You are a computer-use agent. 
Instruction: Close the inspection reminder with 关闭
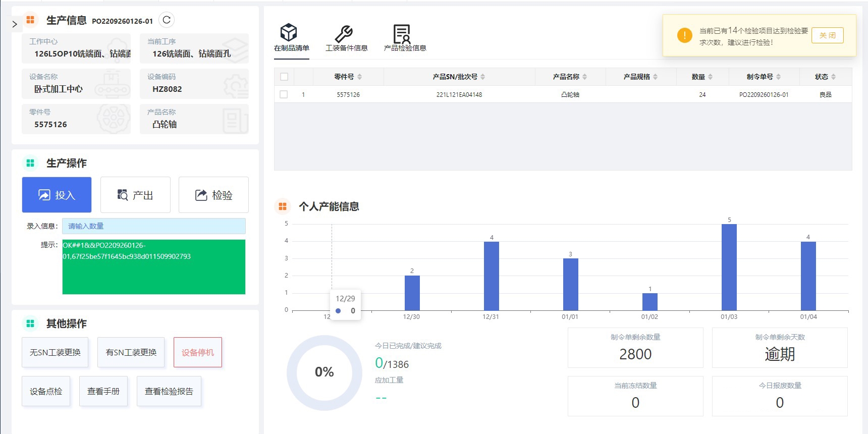tap(827, 35)
